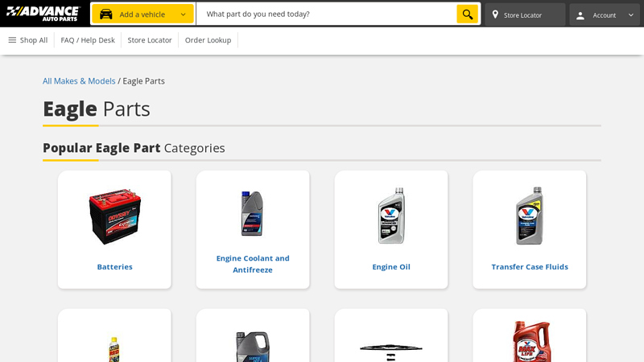Click the Odyssey battery product image
Viewport: 644px width, 362px height.
coord(115,216)
